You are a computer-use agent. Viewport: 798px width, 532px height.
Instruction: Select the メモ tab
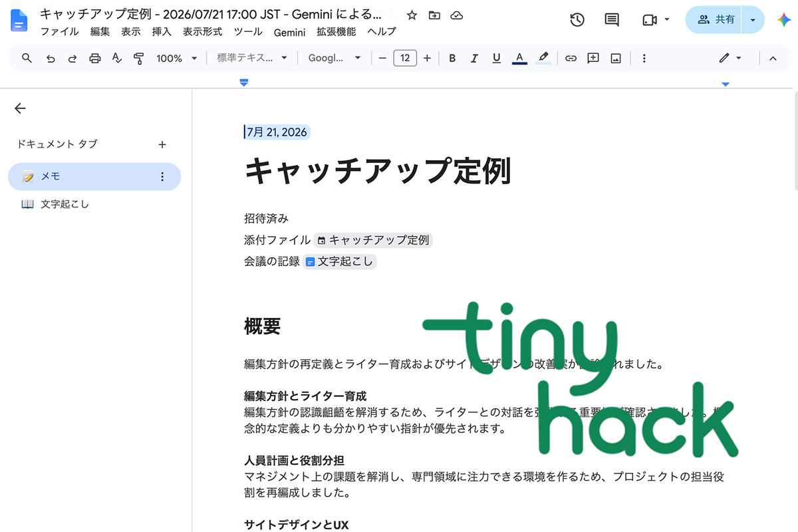94,176
